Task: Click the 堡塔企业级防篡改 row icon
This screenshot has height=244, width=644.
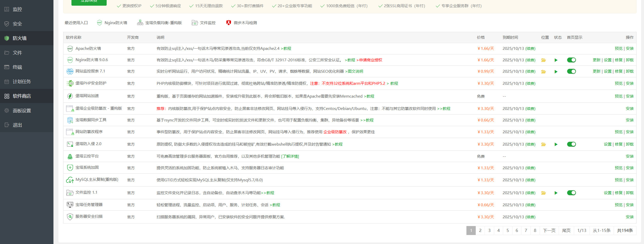Action: (70, 109)
